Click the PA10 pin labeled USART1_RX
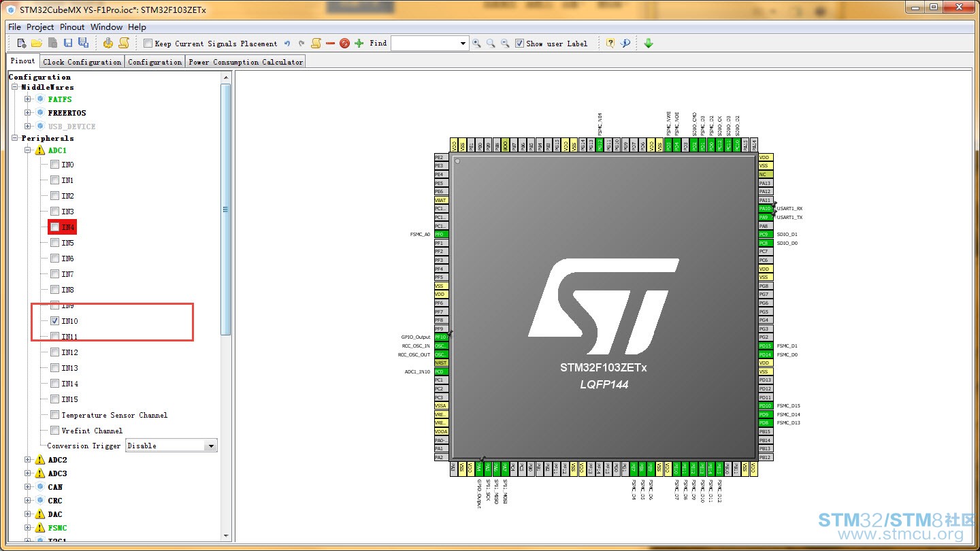 (766, 209)
